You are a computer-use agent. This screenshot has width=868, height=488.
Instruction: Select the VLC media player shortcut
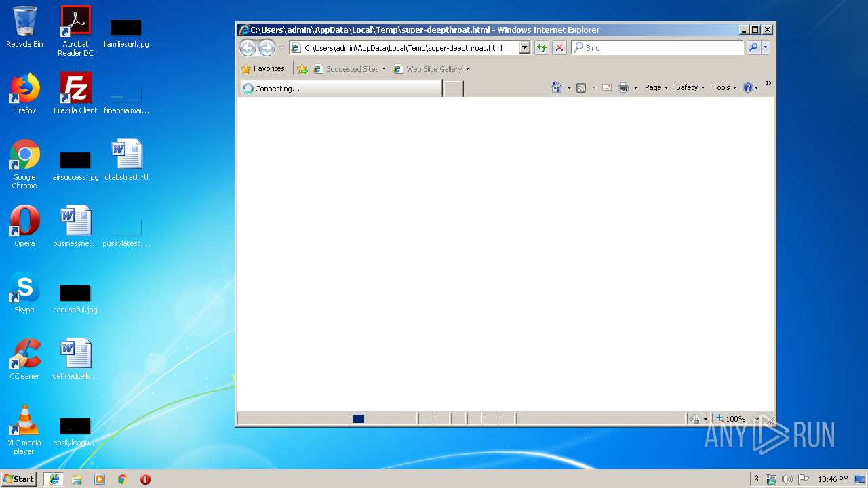pos(24,430)
